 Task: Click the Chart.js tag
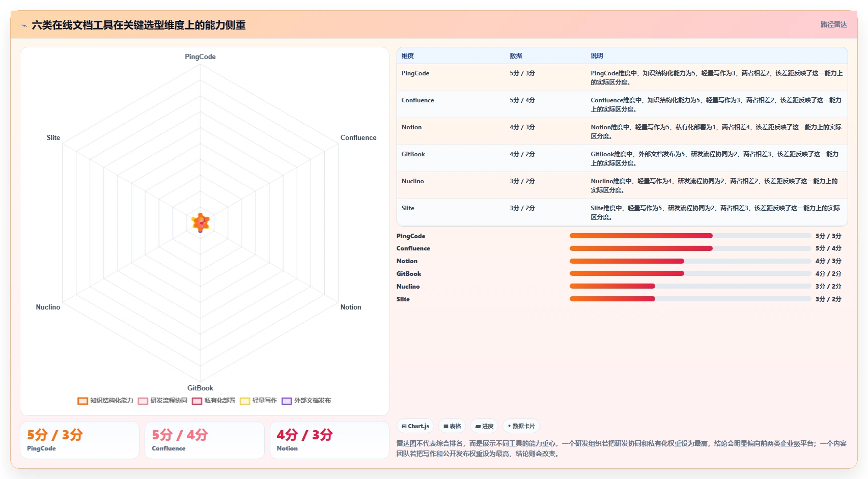[x=415, y=426]
